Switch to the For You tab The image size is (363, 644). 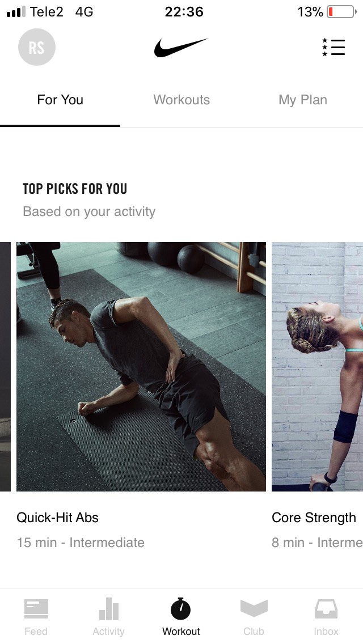[60, 100]
